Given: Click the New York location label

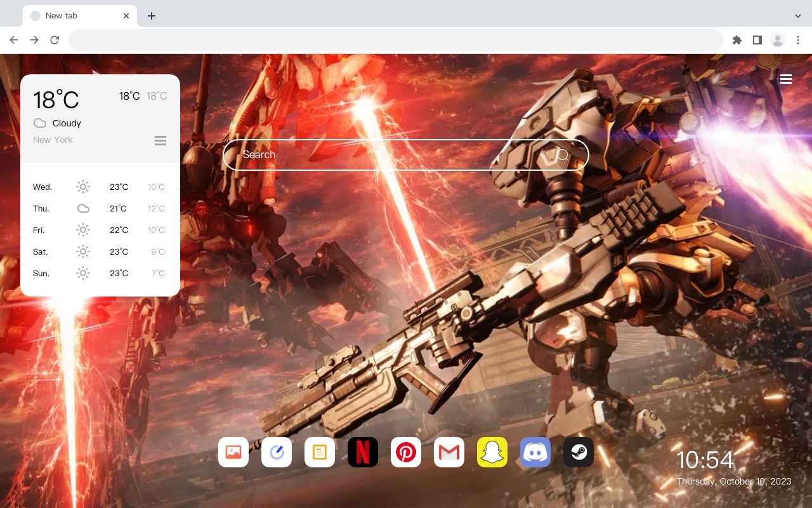Looking at the screenshot, I should 53,140.
